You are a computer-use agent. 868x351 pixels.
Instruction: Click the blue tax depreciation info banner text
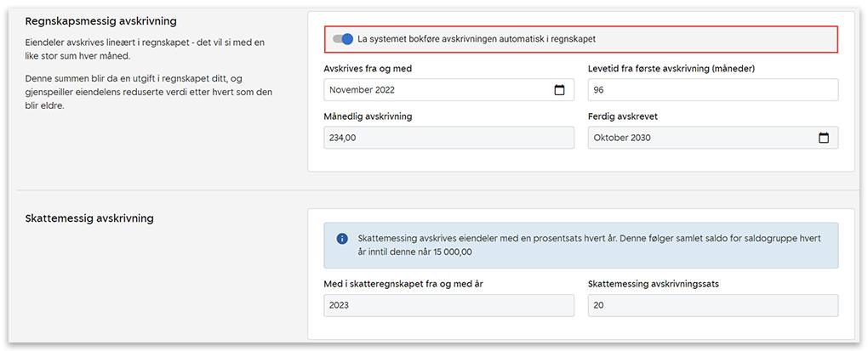[587, 246]
